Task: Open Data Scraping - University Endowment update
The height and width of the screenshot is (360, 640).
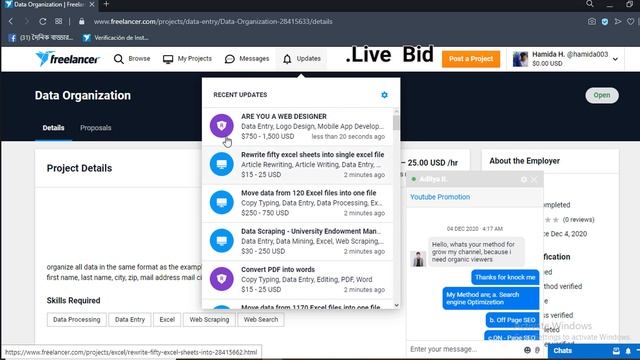Action: point(297,241)
